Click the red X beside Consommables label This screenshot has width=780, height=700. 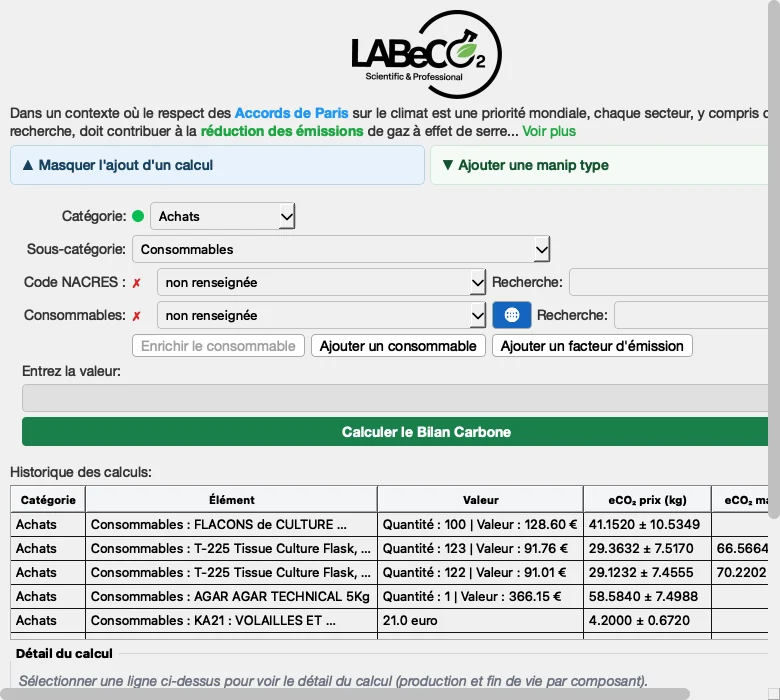coord(136,315)
